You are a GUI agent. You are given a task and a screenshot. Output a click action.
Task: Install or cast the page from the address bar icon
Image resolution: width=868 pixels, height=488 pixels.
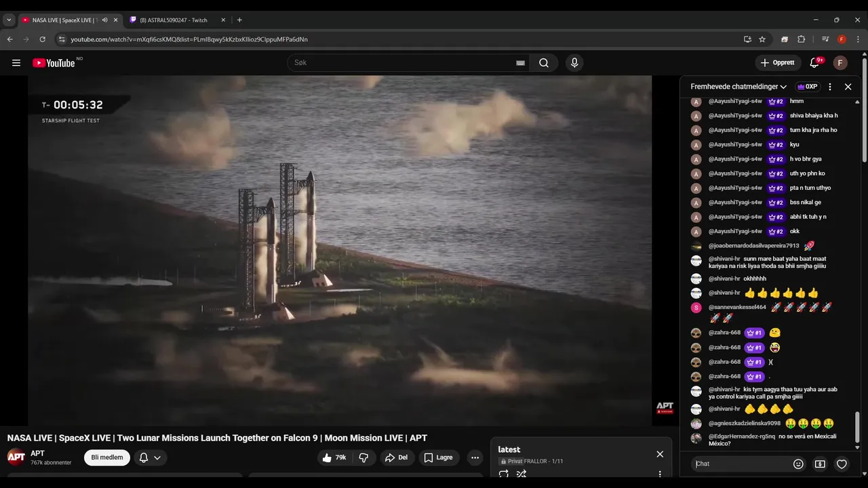[x=747, y=39]
